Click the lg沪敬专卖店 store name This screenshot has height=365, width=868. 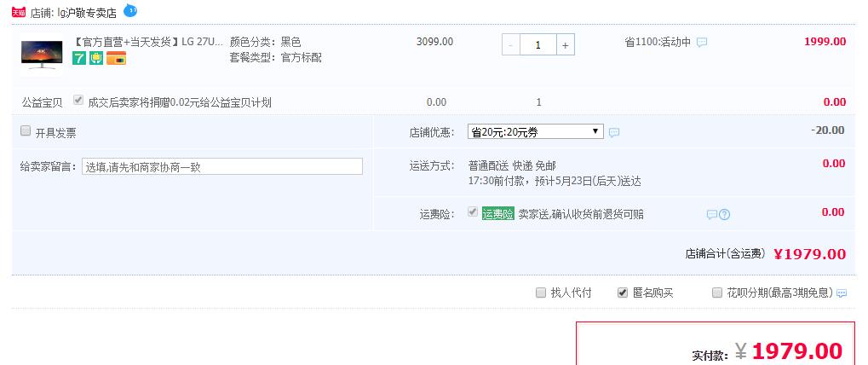point(87,13)
